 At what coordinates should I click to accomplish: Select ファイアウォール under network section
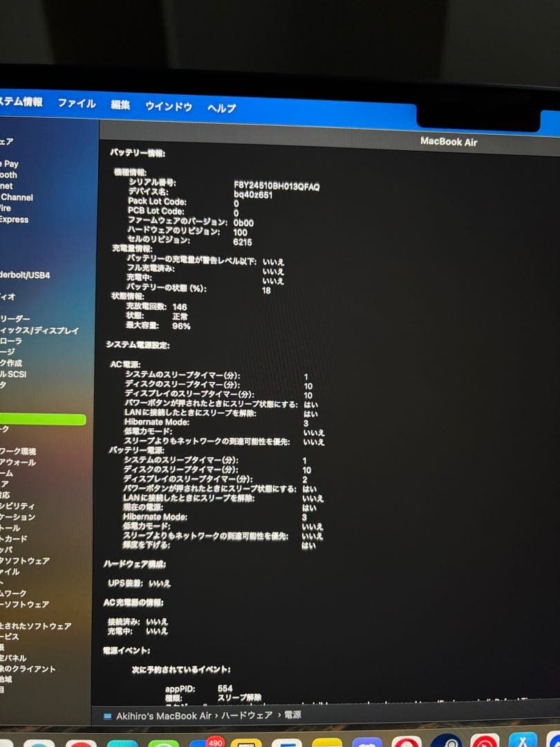(x=18, y=462)
